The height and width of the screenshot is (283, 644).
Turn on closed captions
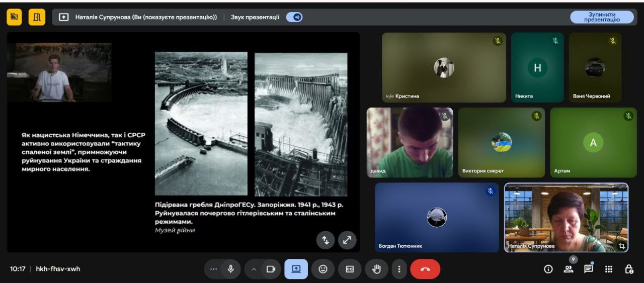click(x=350, y=269)
